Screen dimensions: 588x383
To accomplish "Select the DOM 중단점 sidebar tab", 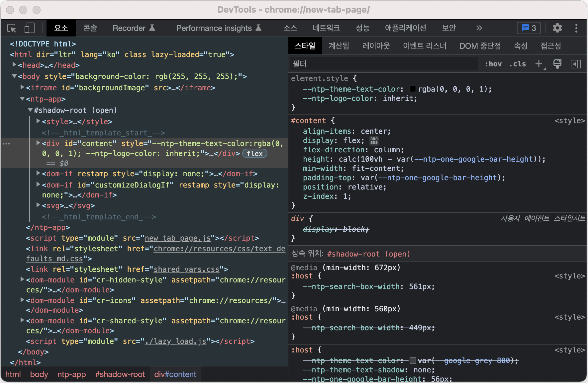I will 480,46.
